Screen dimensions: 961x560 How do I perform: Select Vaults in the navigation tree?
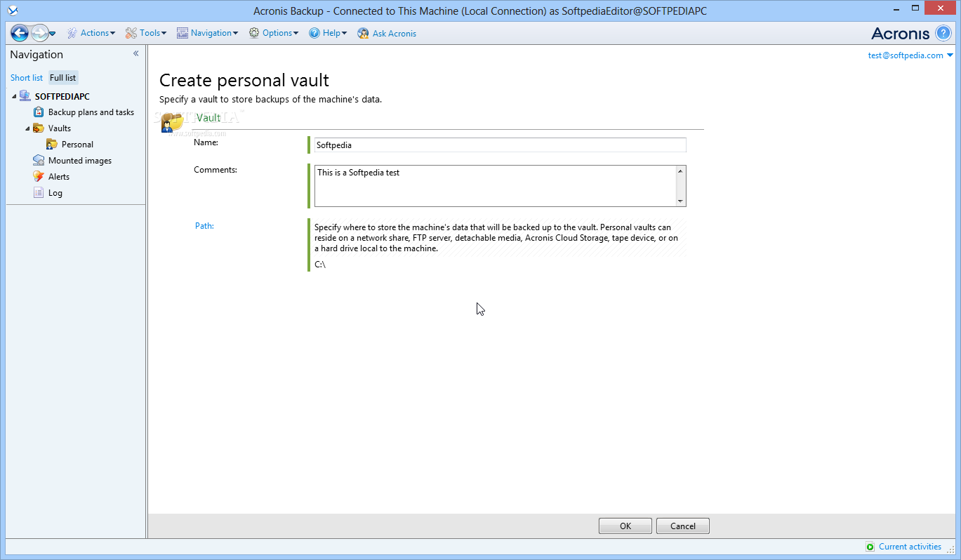(x=60, y=128)
